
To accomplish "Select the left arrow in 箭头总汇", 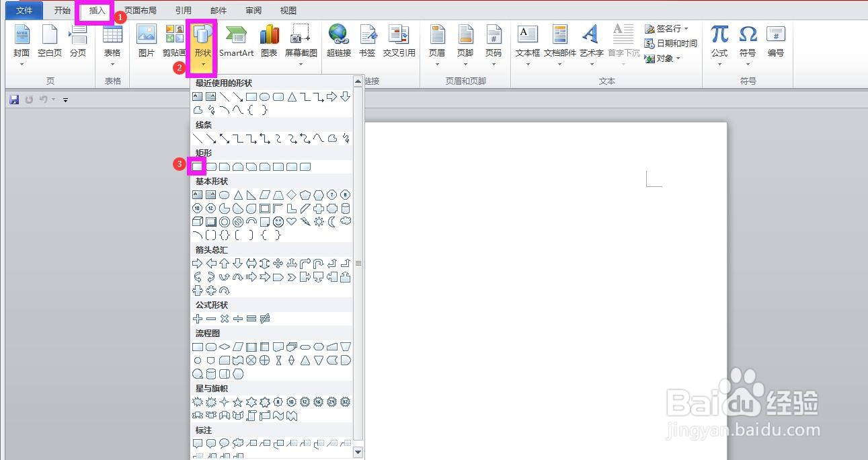I will click(x=212, y=263).
